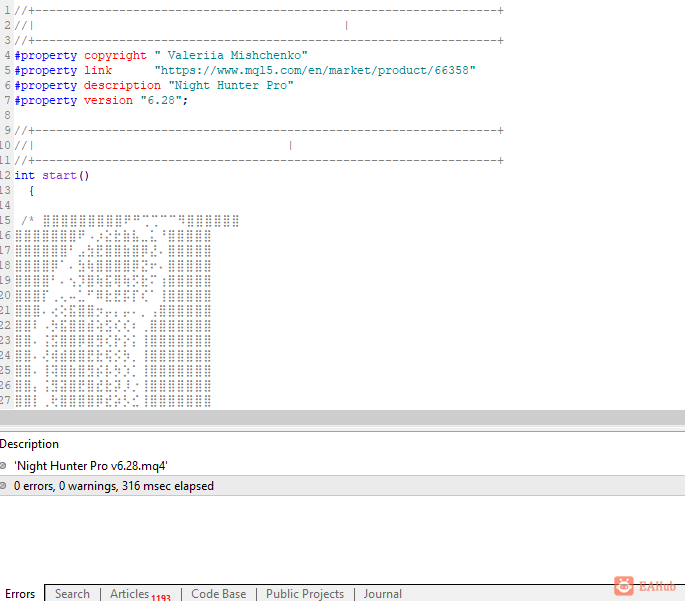
Task: Click the horizontal scrollbar below the code editor
Action: [342, 418]
